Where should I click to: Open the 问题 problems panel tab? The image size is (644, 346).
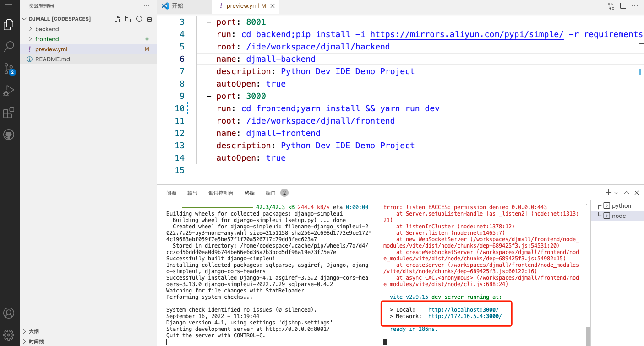pos(171,193)
